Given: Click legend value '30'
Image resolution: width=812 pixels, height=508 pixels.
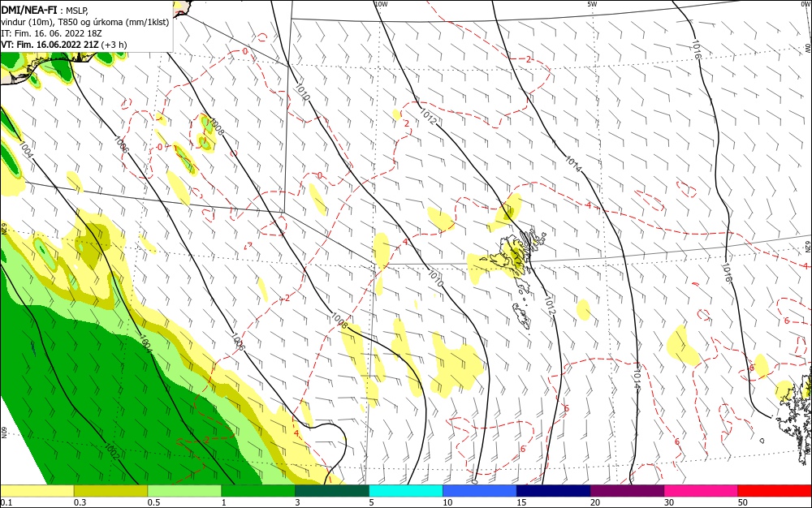Looking at the screenshot, I should pos(669,502).
